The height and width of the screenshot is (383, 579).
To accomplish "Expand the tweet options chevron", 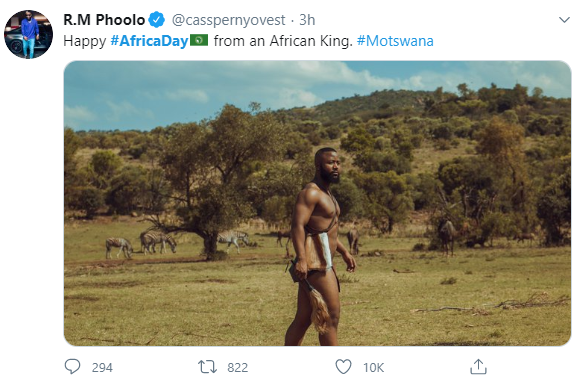I will tap(564, 20).
